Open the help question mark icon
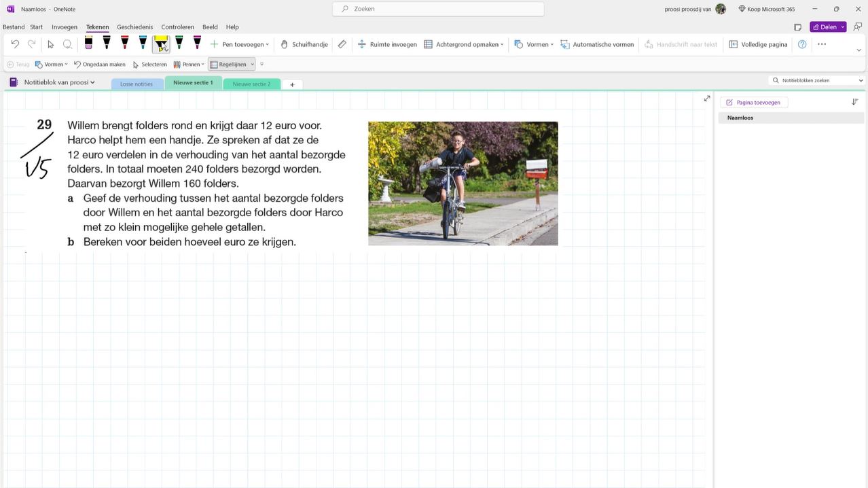This screenshot has width=868, height=488. 802,44
